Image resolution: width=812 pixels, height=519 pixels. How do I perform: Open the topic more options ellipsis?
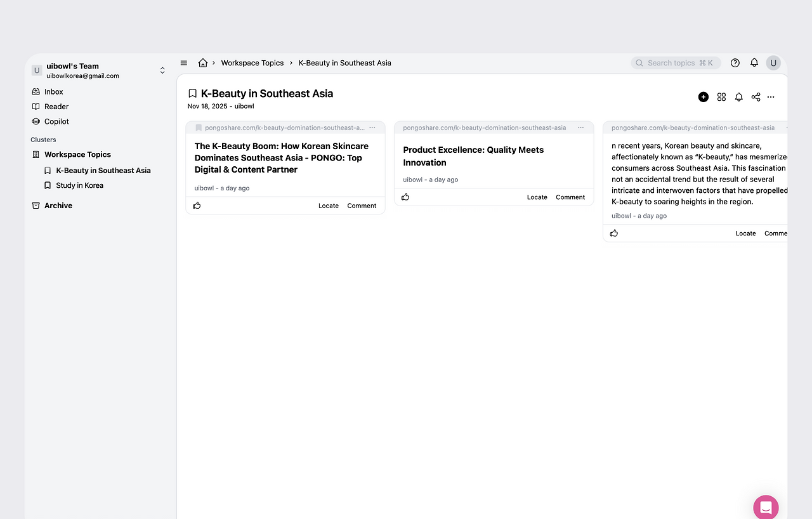pos(771,97)
